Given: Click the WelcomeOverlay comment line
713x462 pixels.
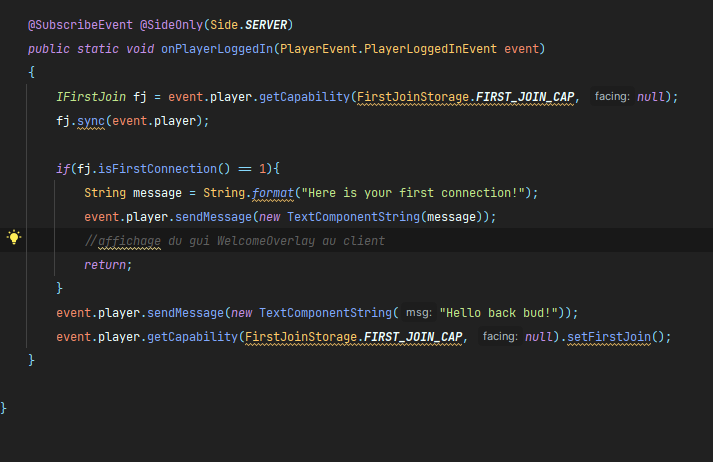Looking at the screenshot, I should [234, 241].
